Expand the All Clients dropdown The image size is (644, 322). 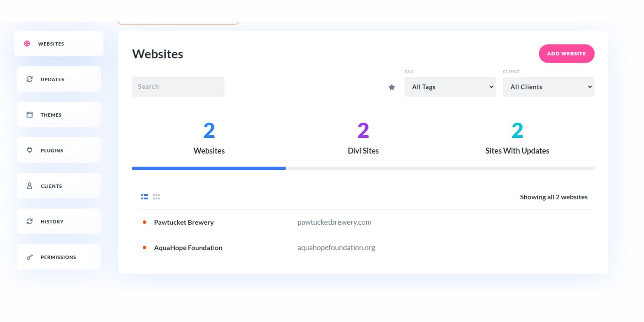click(x=548, y=87)
